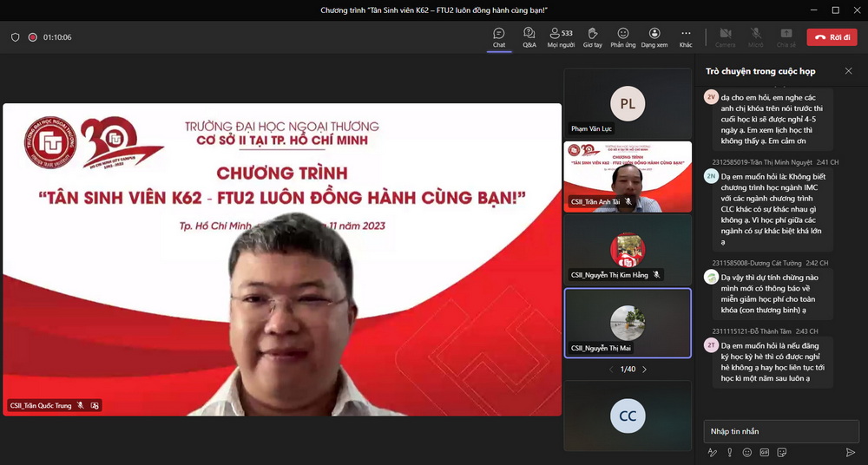The width and height of the screenshot is (868, 465).
Task: Select CSII_Nguyễn Thị Kim Hằng tile
Action: click(628, 250)
